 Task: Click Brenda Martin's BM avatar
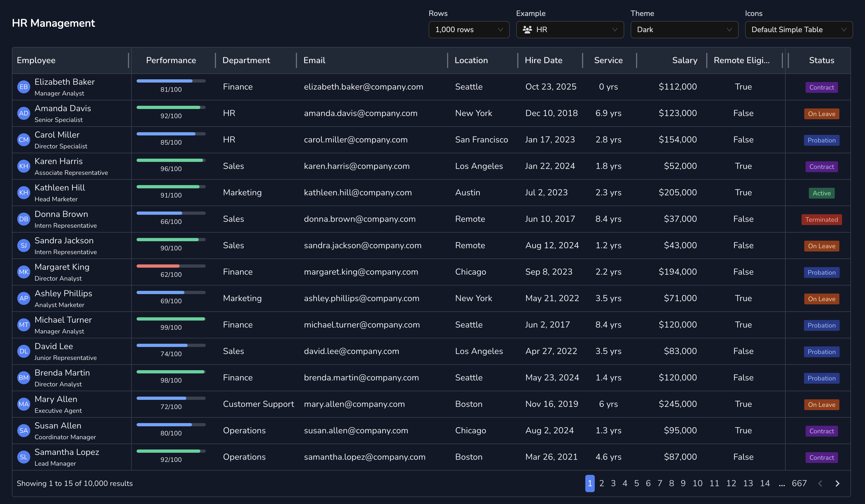tap(24, 377)
